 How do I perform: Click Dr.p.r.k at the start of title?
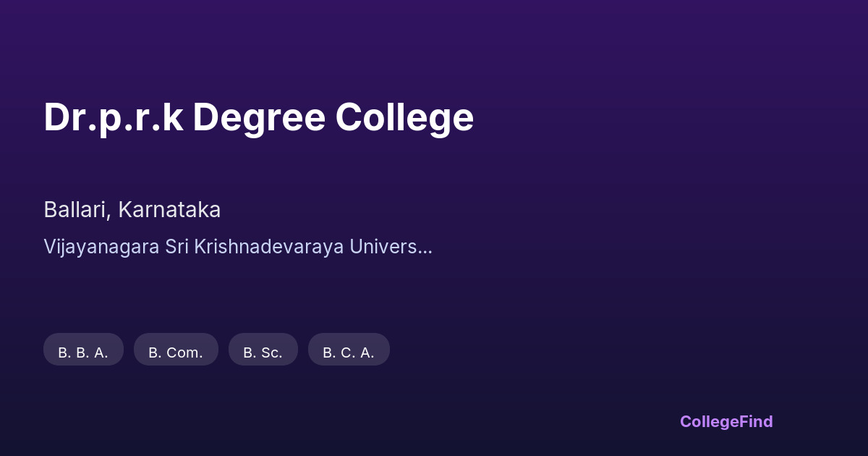pos(114,117)
